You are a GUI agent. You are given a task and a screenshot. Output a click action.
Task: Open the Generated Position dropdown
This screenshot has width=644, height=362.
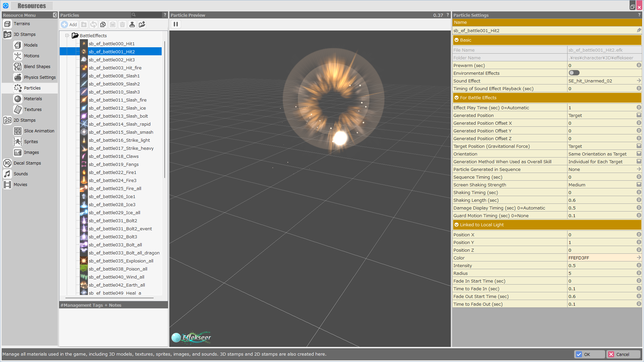[639, 115]
